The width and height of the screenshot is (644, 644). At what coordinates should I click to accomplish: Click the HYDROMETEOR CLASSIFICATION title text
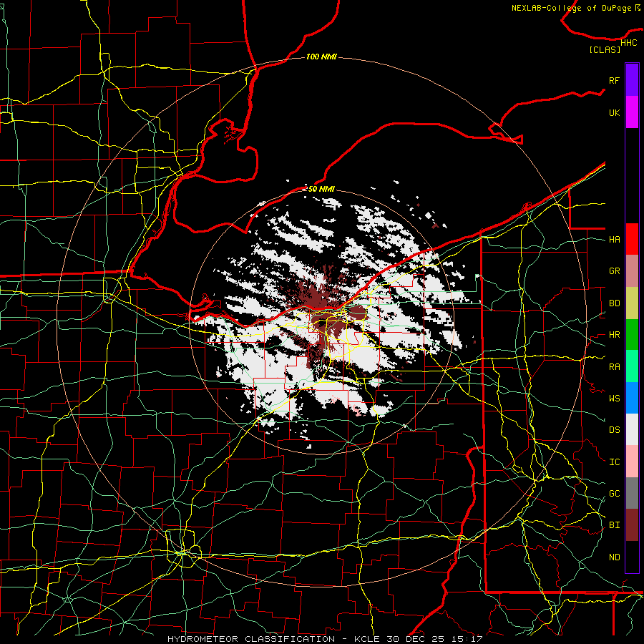click(x=251, y=639)
